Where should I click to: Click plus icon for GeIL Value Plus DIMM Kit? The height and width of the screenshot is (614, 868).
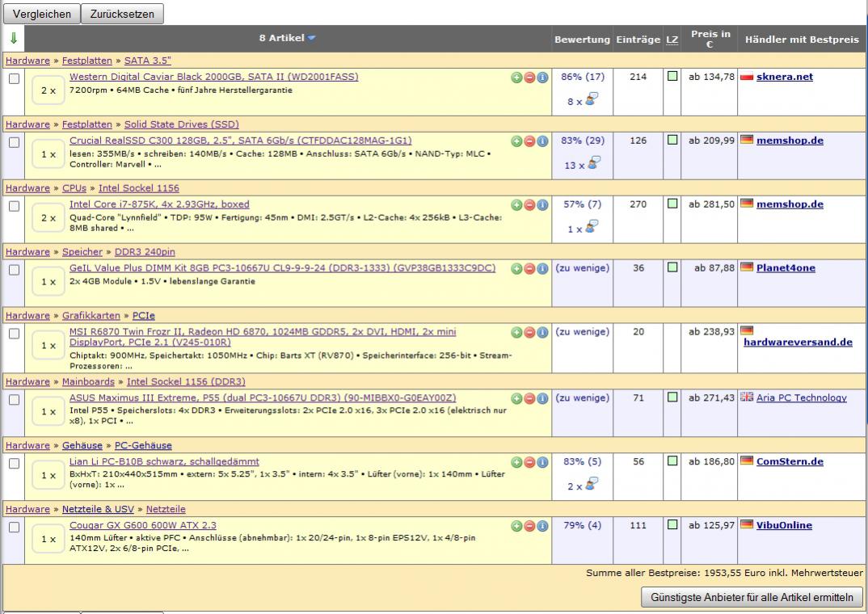point(516,268)
